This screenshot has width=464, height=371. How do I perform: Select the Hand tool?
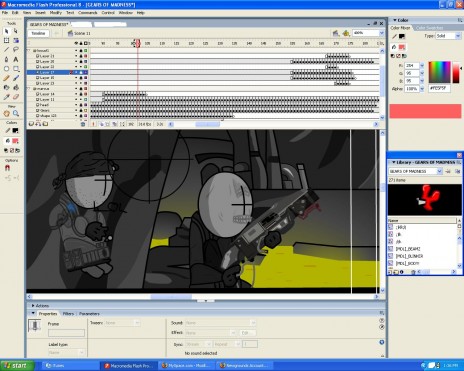pyautogui.click(x=6, y=113)
